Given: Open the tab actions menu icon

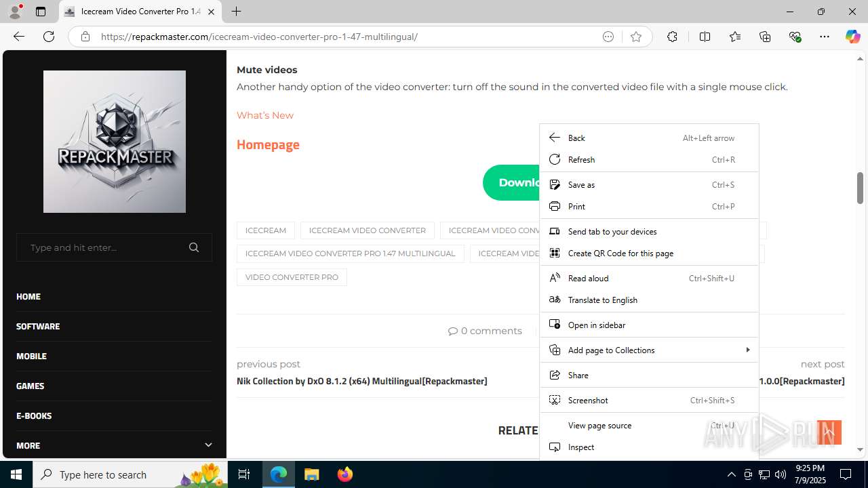Looking at the screenshot, I should 41,12.
